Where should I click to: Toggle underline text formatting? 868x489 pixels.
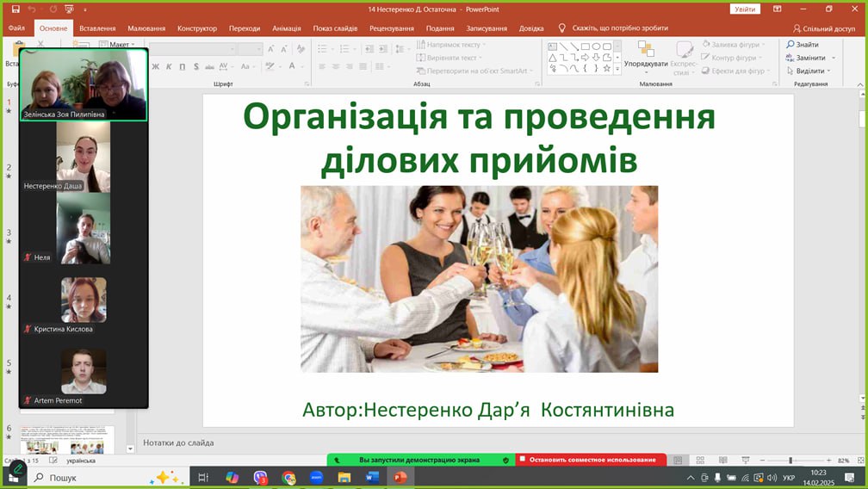point(183,66)
